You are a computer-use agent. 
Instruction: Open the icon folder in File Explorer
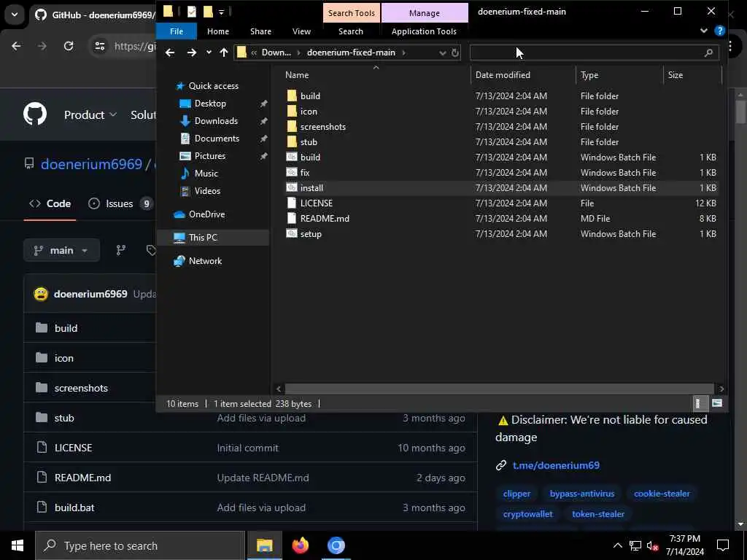(309, 111)
